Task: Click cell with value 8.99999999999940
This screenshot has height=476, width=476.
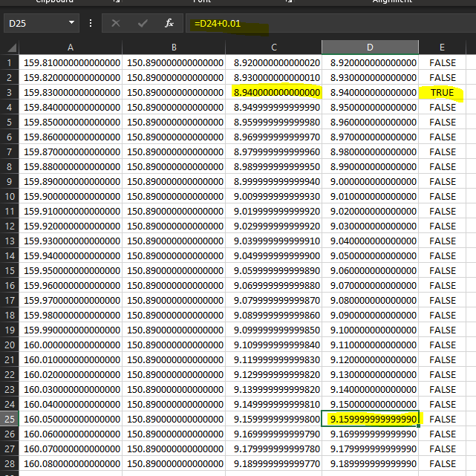Action: tap(274, 181)
